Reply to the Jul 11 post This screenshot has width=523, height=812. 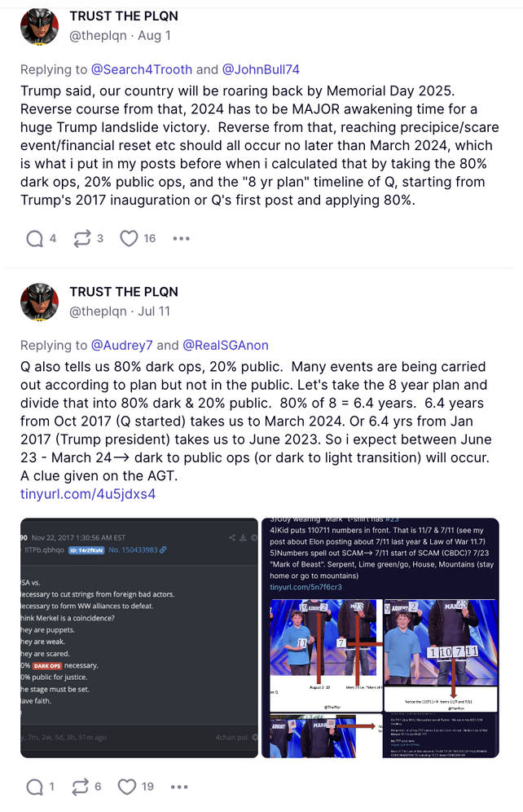[35, 787]
